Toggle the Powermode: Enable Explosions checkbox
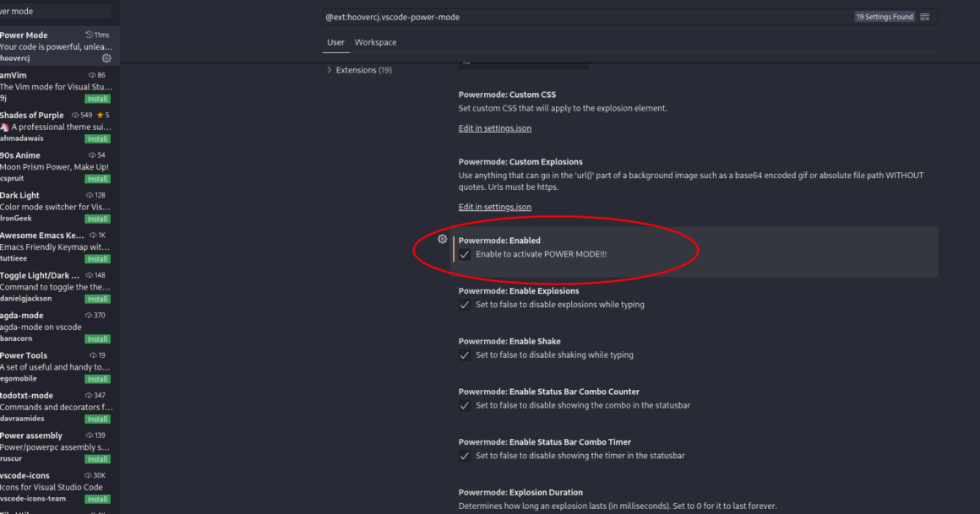Screen dimensions: 980x514 tap(464, 305)
